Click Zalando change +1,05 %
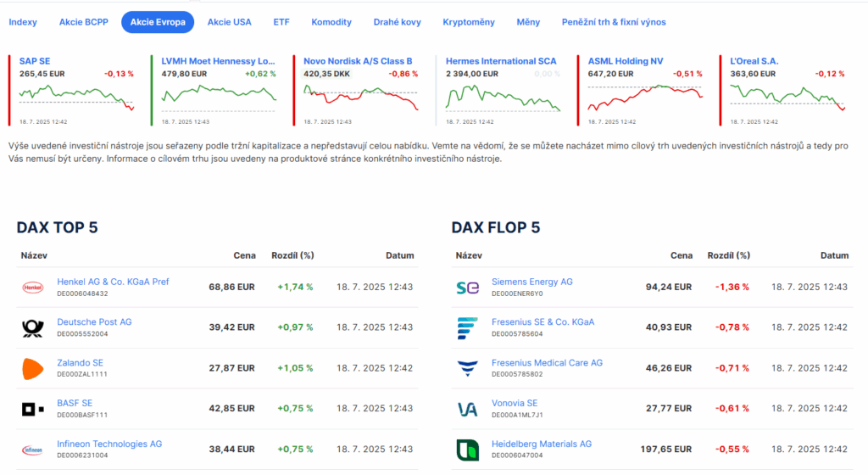The height and width of the screenshot is (475, 868). [295, 367]
